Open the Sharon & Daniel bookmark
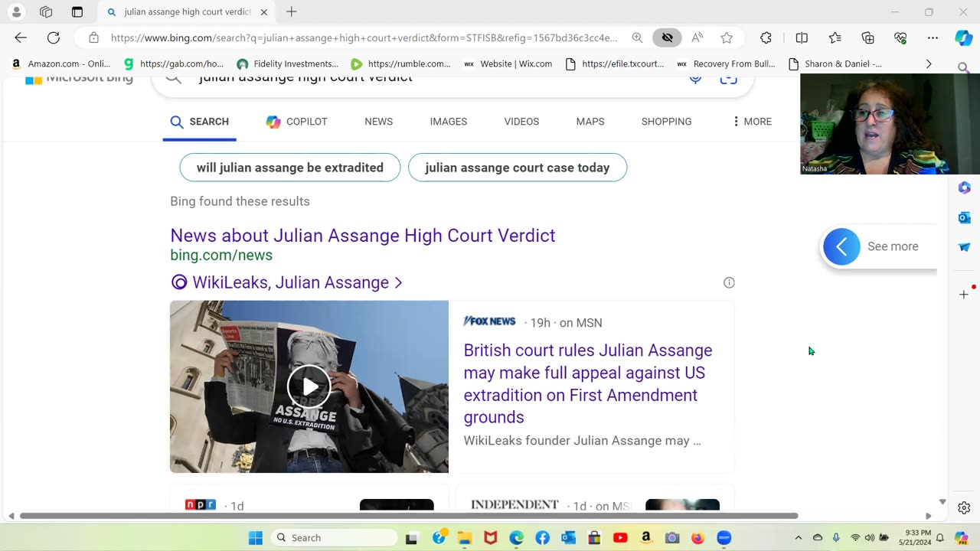Screen dimensions: 980x551 835,64
